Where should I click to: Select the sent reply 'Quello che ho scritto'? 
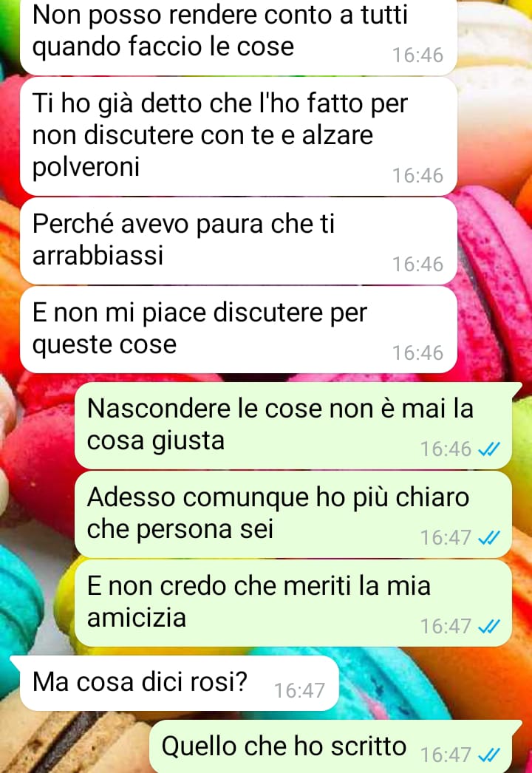coord(336,746)
